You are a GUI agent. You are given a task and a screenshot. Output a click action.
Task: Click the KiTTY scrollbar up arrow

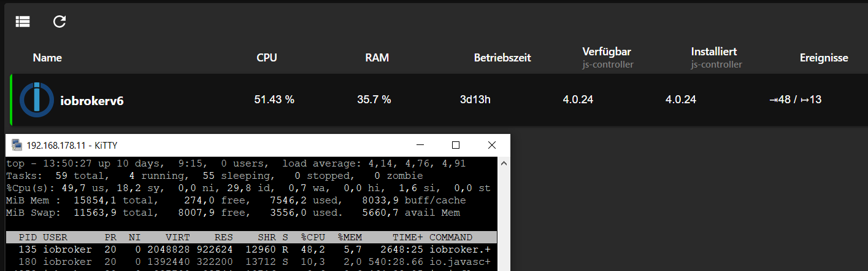pyautogui.click(x=504, y=164)
